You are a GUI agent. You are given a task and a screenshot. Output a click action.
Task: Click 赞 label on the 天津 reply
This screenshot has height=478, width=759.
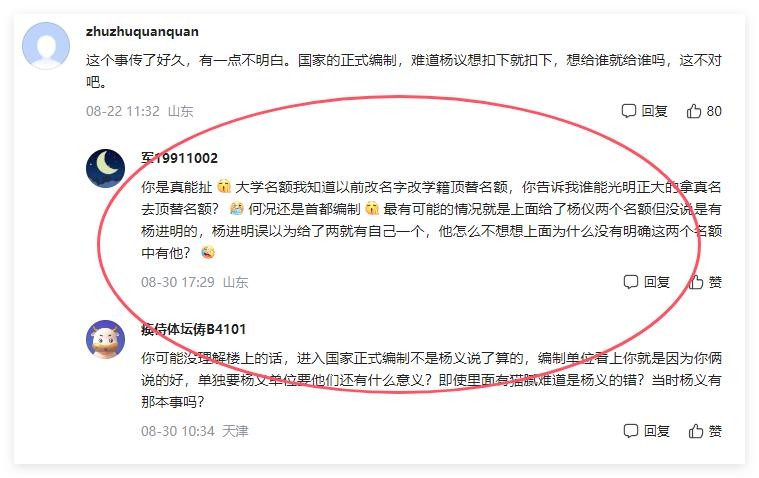click(x=715, y=431)
